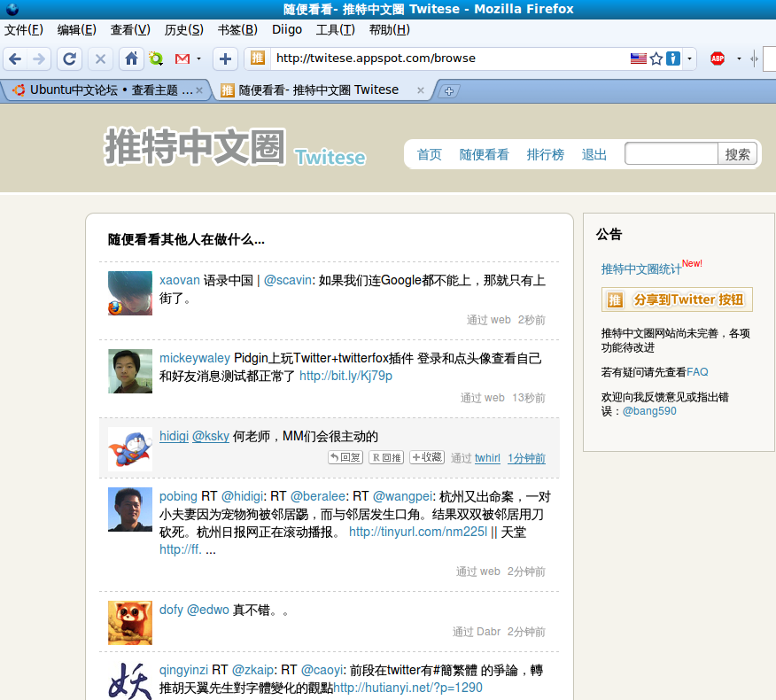Click the blue plus toolbar button

(225, 59)
